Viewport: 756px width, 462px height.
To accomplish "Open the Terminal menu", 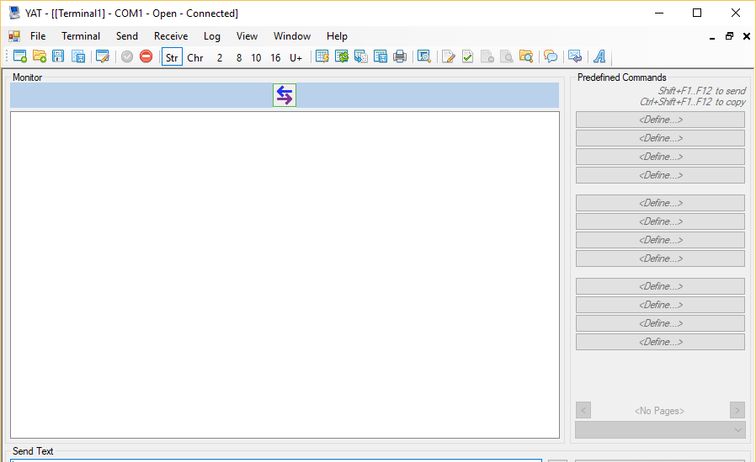I will (81, 36).
